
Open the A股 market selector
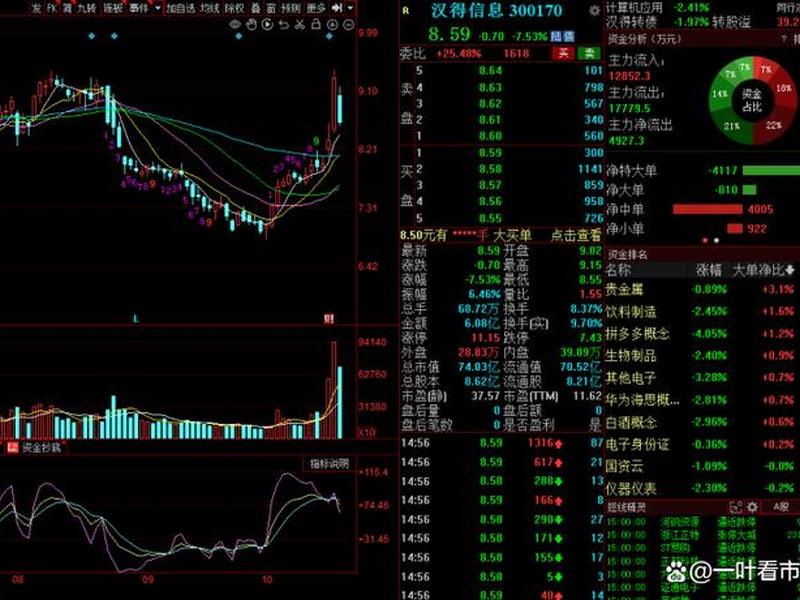point(781,507)
